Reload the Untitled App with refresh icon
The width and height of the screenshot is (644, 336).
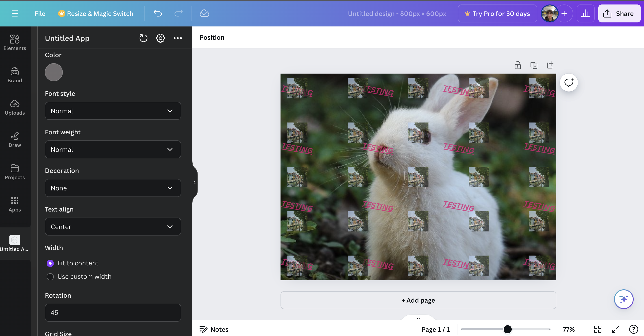[x=143, y=38]
